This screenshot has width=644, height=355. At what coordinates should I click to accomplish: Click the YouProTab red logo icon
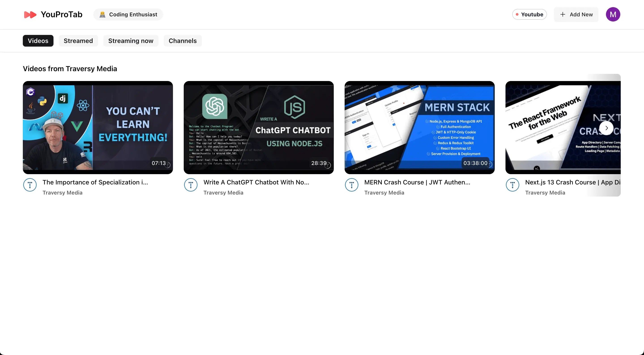[30, 15]
